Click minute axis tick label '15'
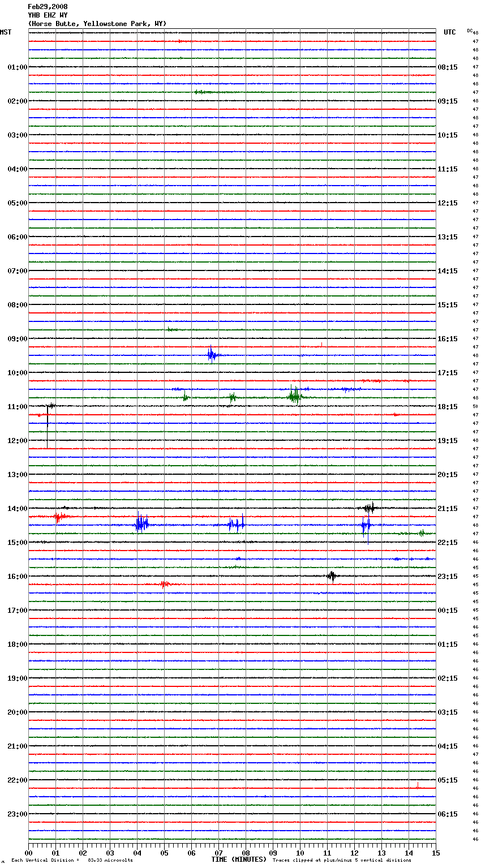Viewport: 481px width, 868px height. [x=436, y=853]
